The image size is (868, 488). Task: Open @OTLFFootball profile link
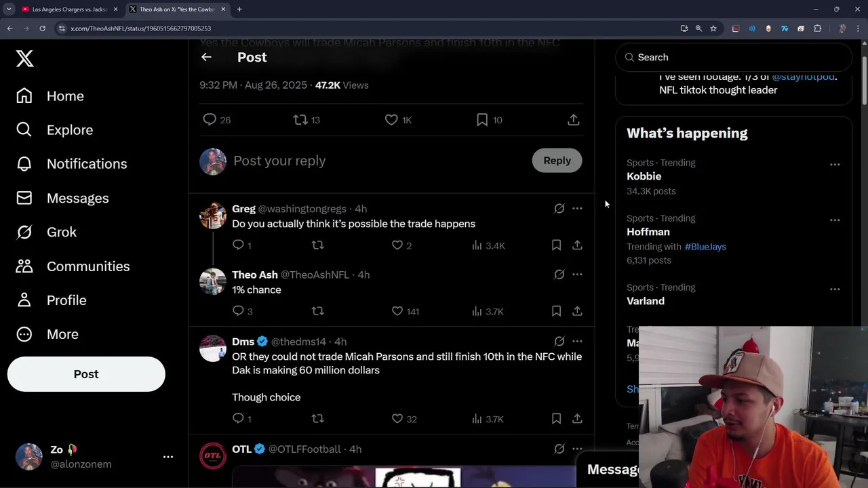pos(304,449)
